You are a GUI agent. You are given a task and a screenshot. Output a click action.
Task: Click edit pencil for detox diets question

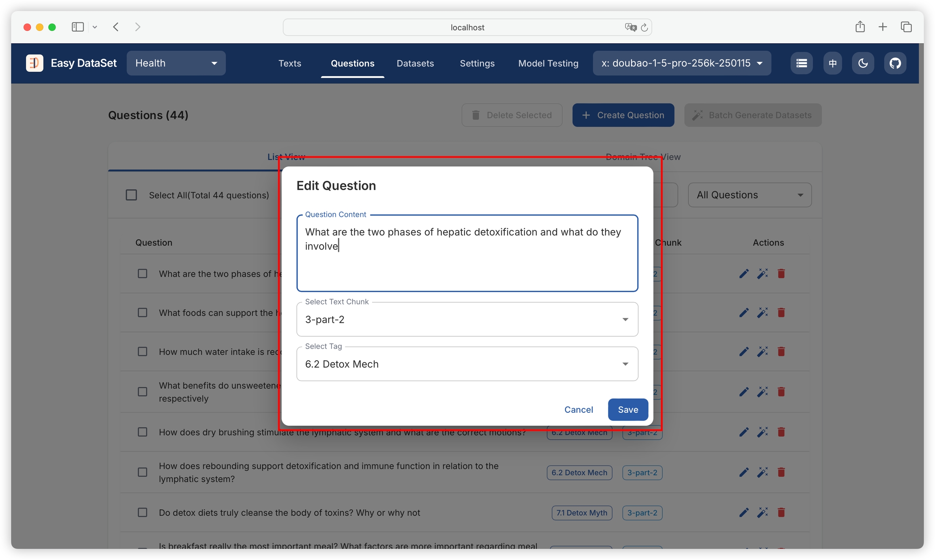click(x=743, y=513)
